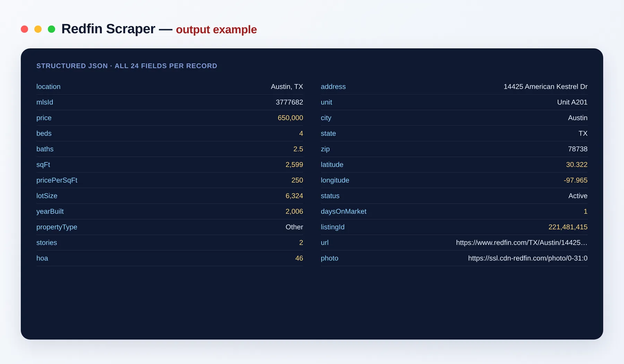Viewport: 624px width, 364px height.
Task: Click the value '14425 American Kestrel Dr'
Action: pos(546,87)
